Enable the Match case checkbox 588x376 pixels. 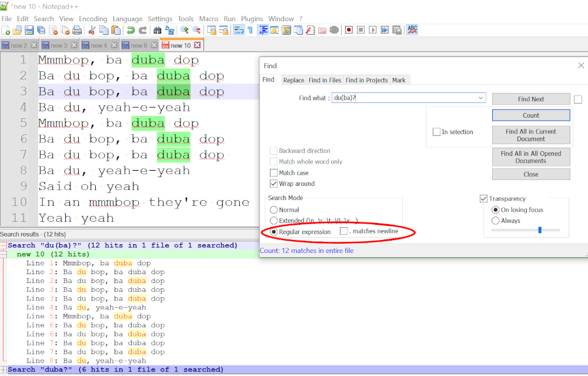(x=273, y=173)
